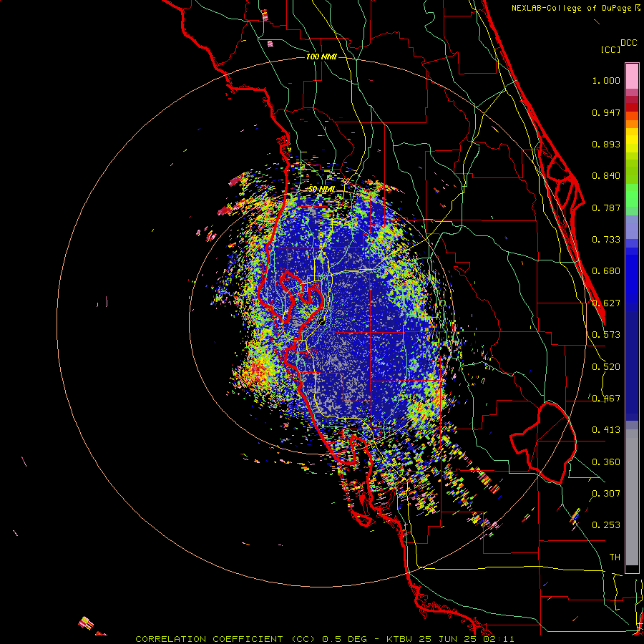This screenshot has height=644, width=644.
Task: Click the 0.360 scale value
Action: (x=606, y=462)
